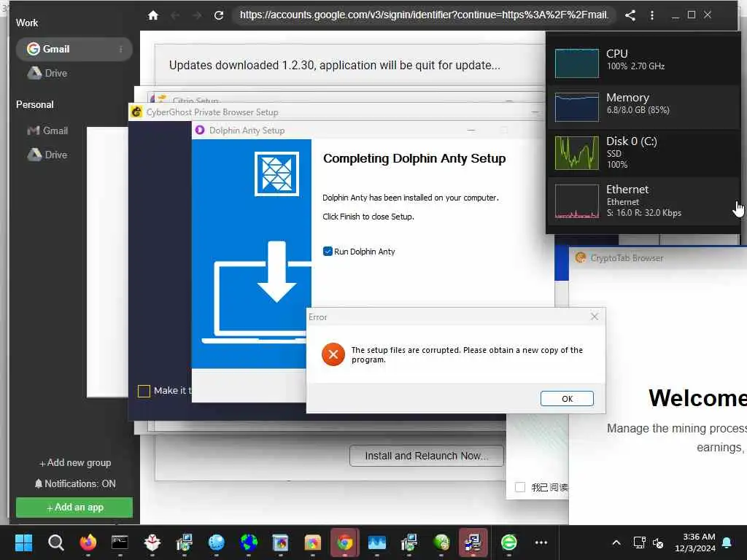Open the green 'e' browser taskbar icon
This screenshot has height=560, width=747.
click(x=508, y=542)
